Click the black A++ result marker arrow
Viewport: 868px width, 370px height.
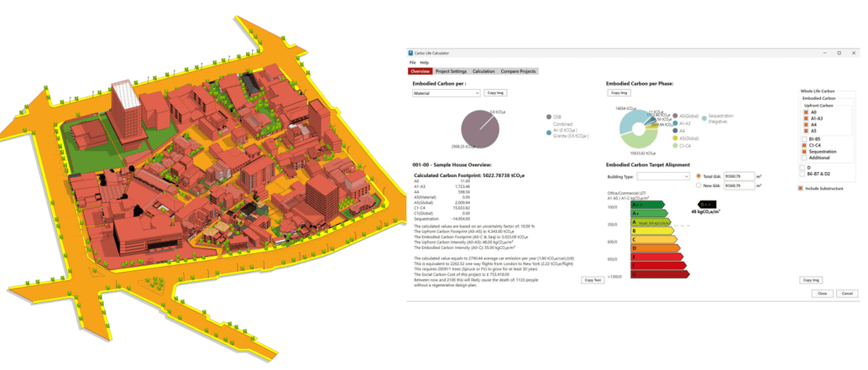pos(707,204)
